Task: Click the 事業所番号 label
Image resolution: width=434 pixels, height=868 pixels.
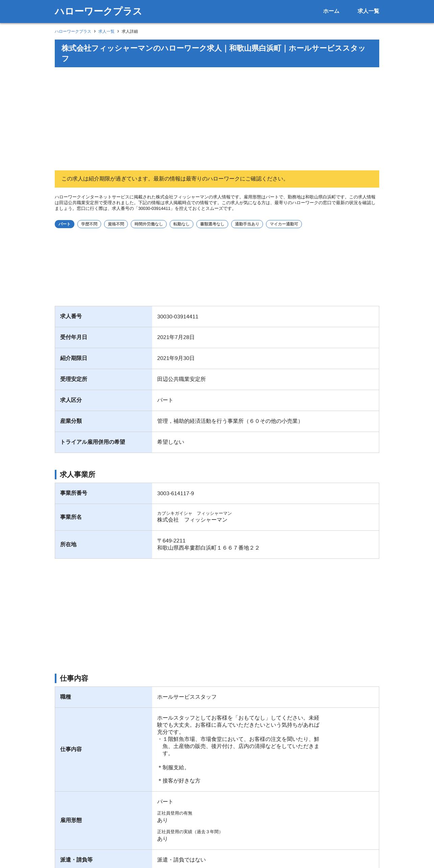Action: [x=74, y=493]
